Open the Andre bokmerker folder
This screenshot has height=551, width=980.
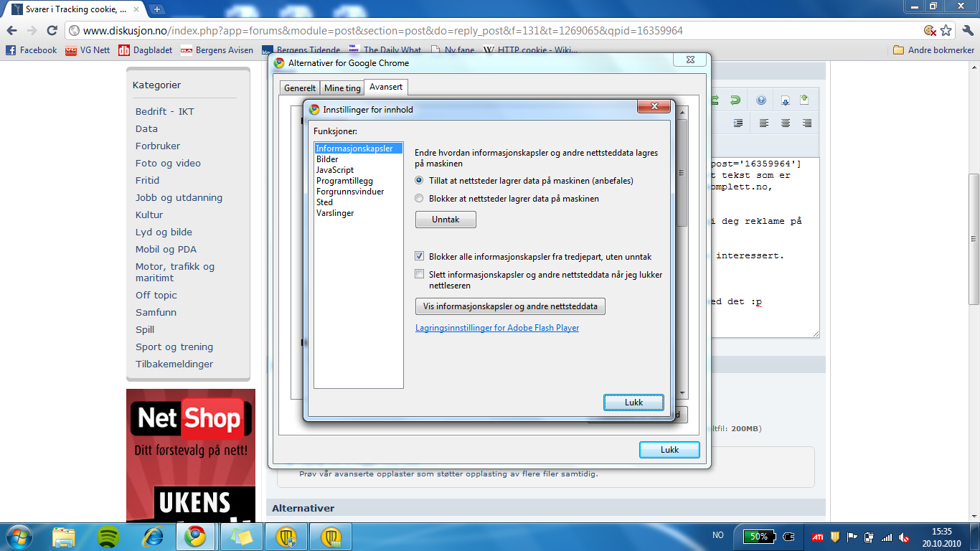[x=934, y=50]
